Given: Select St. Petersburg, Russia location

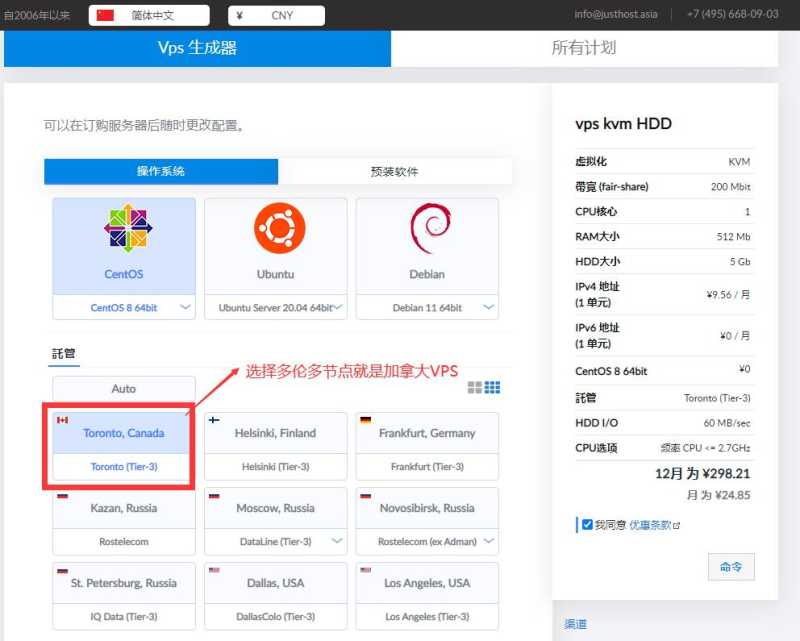Looking at the screenshot, I should pos(124,583).
